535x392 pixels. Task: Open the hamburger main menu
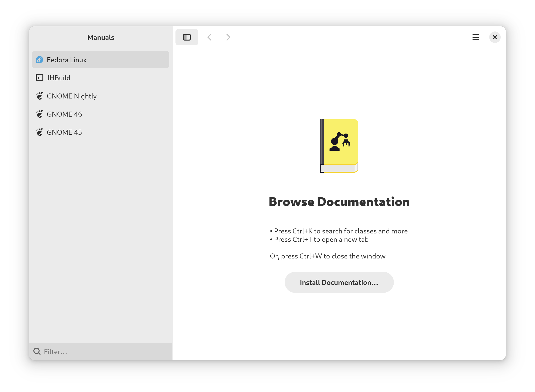476,37
